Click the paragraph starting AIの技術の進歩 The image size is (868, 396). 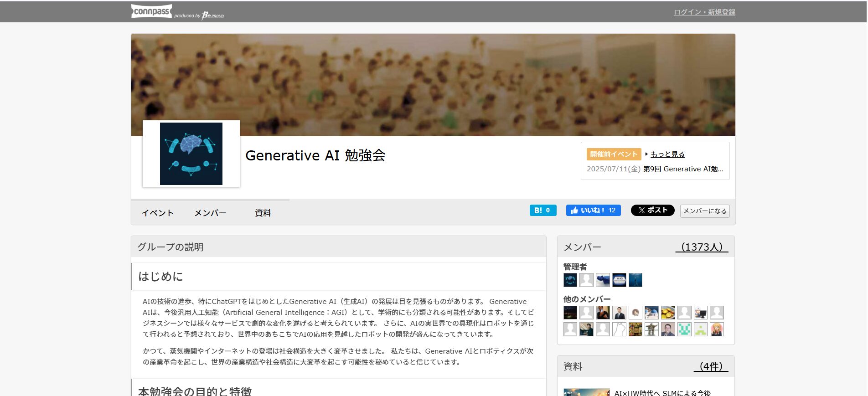[338, 318]
